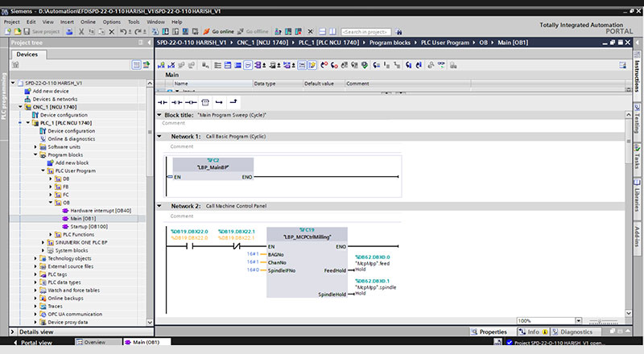The height and width of the screenshot is (354, 644).
Task: Toggle the favorites display in the editor
Action: click(312, 65)
